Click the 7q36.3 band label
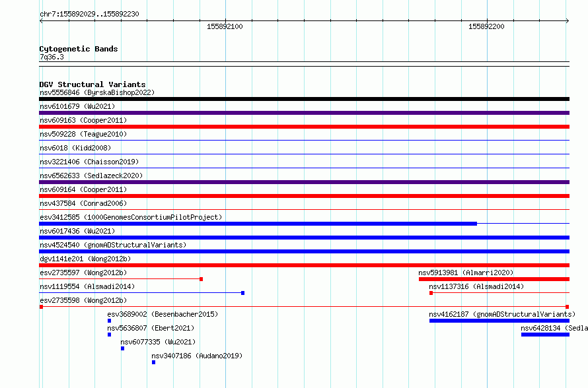 pyautogui.click(x=52, y=57)
